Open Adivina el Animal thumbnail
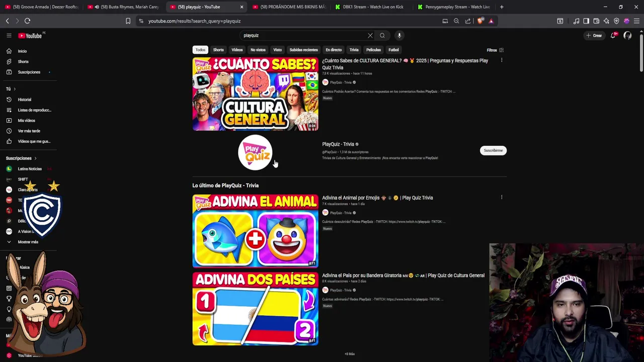Image resolution: width=644 pixels, height=362 pixels. coord(255,231)
